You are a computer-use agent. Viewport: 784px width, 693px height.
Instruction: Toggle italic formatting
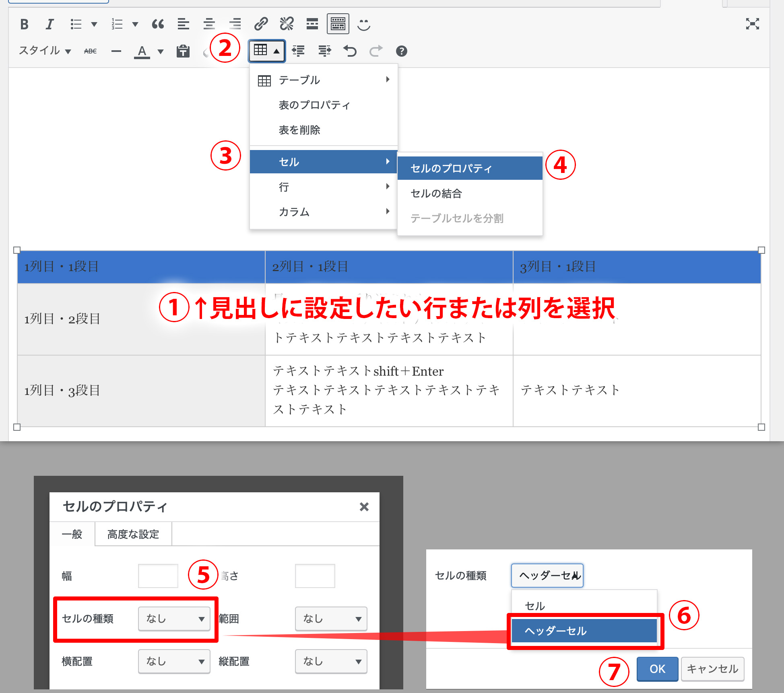click(50, 25)
